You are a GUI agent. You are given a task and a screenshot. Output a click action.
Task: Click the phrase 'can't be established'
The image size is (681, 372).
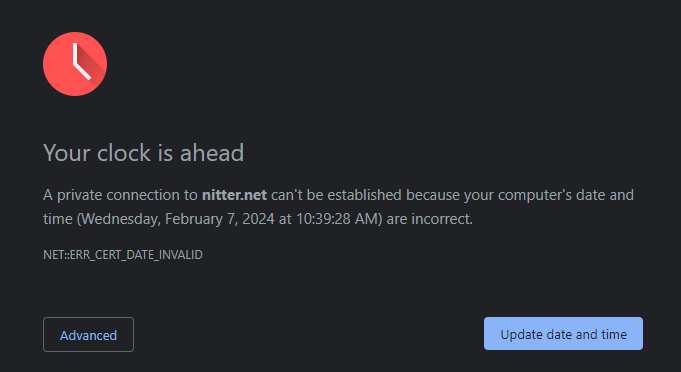point(336,195)
